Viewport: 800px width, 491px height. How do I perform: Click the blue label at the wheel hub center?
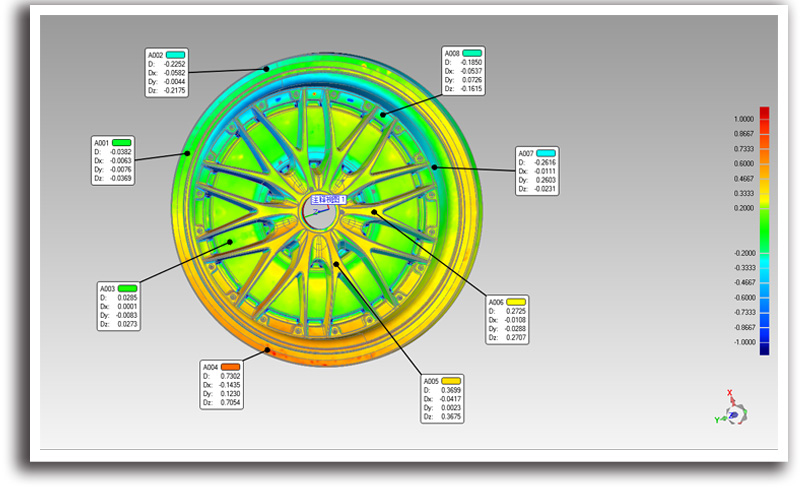tap(328, 200)
